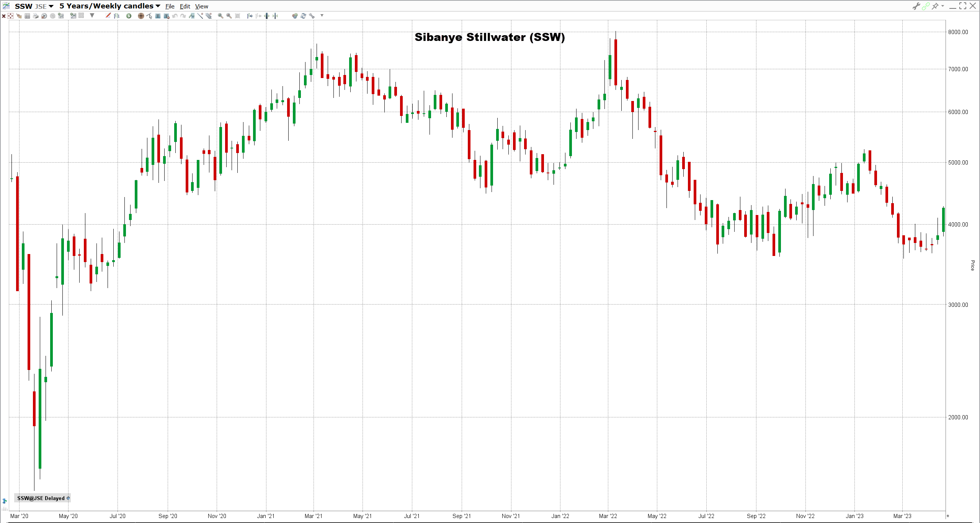Screen dimensions: 980x523
Task: Open the grey triangle dropdown in toolbar
Action: [x=92, y=15]
